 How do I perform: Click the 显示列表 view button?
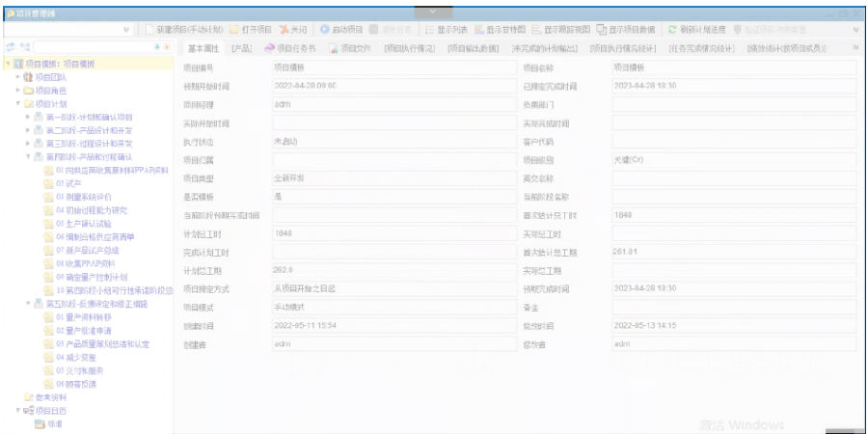[447, 29]
